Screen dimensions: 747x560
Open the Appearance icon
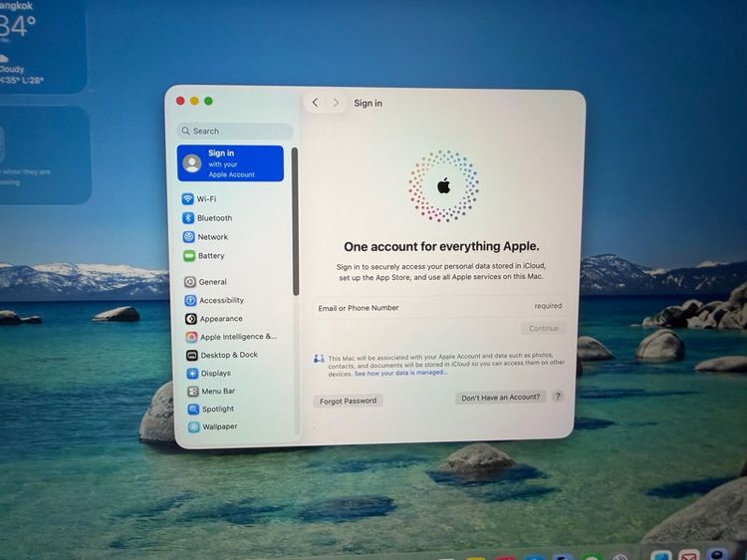pos(190,319)
